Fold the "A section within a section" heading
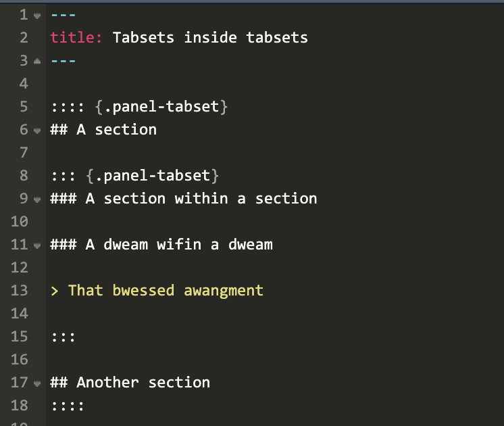 (x=37, y=199)
